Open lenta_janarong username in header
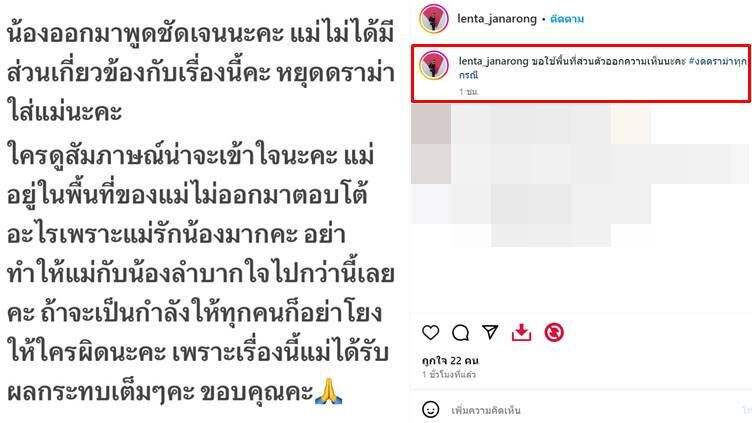This screenshot has width=752, height=423. tap(497, 19)
